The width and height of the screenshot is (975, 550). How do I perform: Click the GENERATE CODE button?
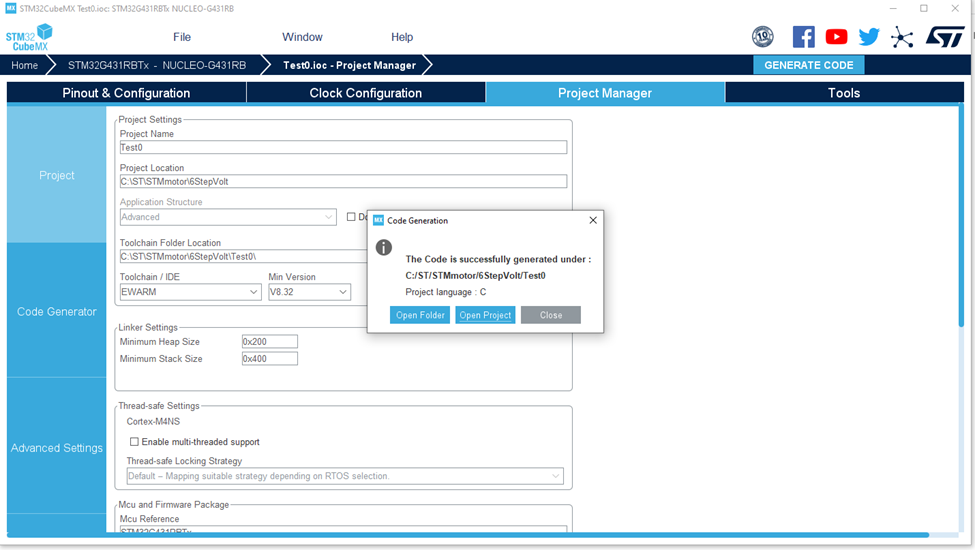click(x=808, y=65)
